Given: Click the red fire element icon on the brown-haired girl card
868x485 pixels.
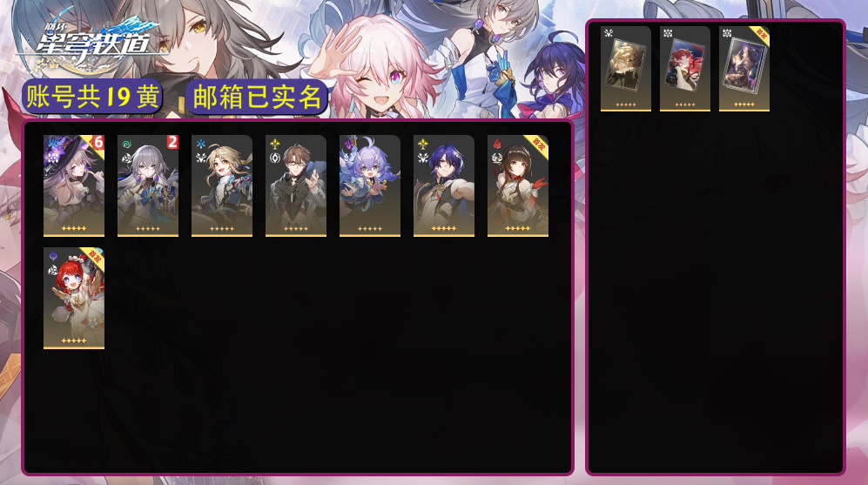Looking at the screenshot, I should click(x=497, y=145).
